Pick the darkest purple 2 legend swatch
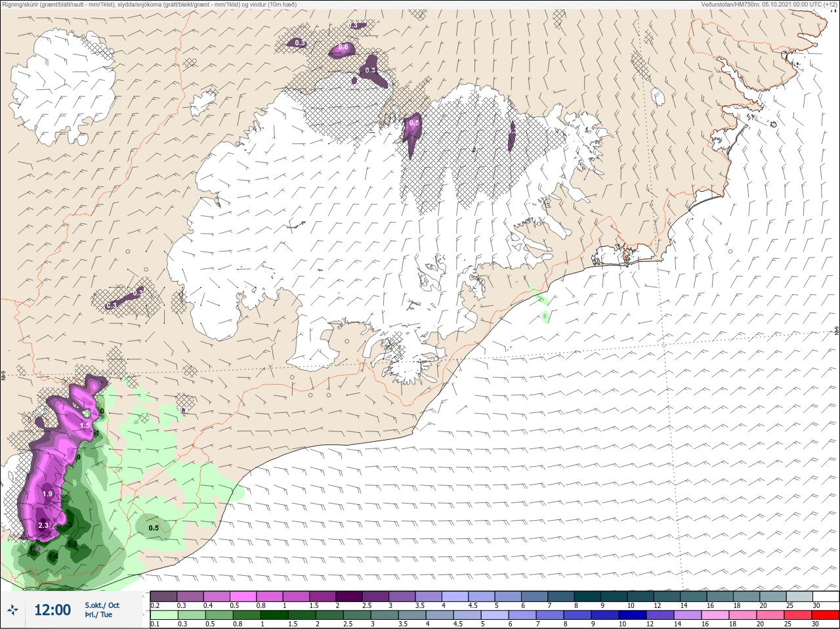 (349, 596)
